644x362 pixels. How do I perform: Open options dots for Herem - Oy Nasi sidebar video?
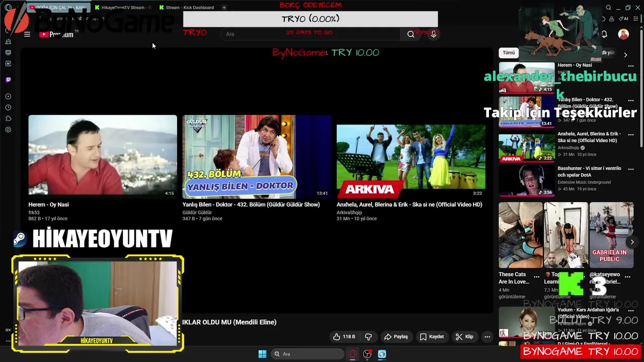[x=630, y=66]
